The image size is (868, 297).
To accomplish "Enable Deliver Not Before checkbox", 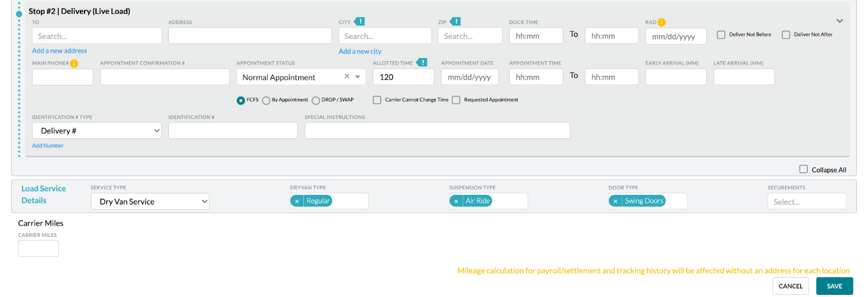I will coord(721,35).
